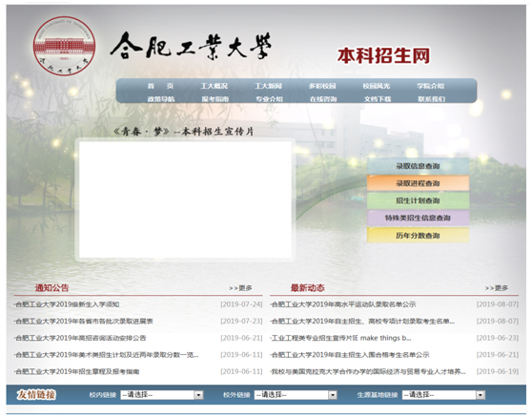The image size is (532, 418).
Task: Expand the 校外链接 dropdown
Action: [296, 395]
